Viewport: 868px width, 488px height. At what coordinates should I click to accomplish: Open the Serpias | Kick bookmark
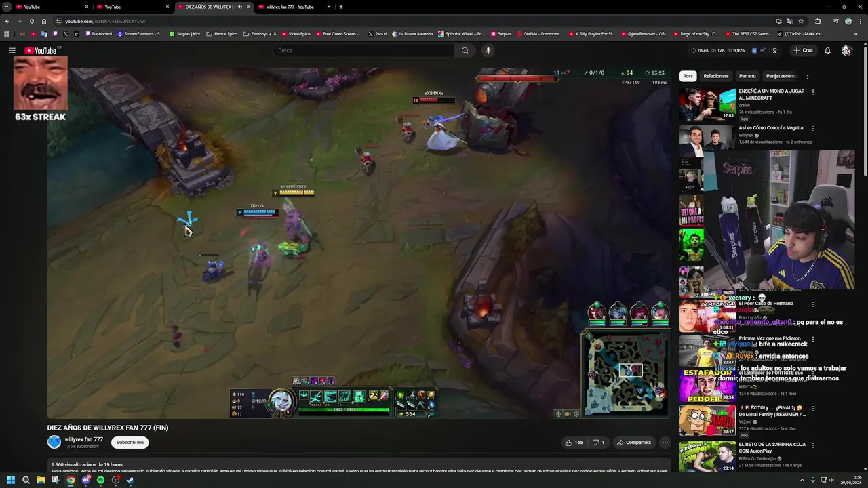(x=185, y=33)
